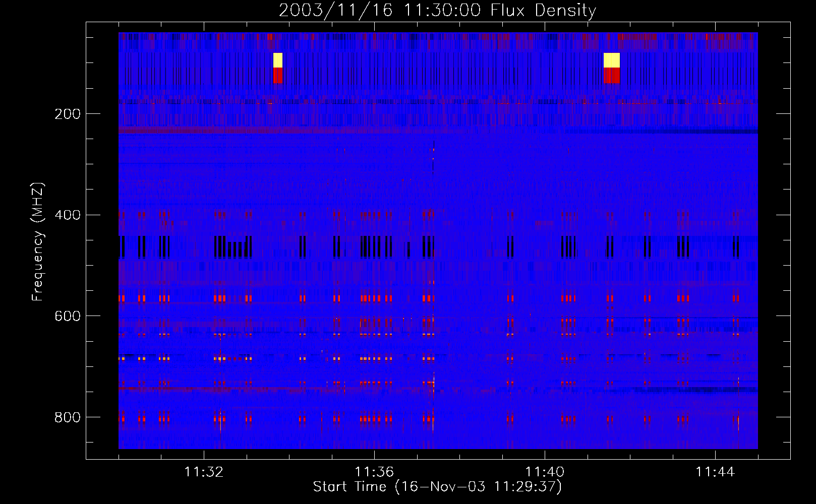Click the red block beneath the 11:41 yellow burst
The width and height of the screenshot is (816, 504).
[612, 75]
